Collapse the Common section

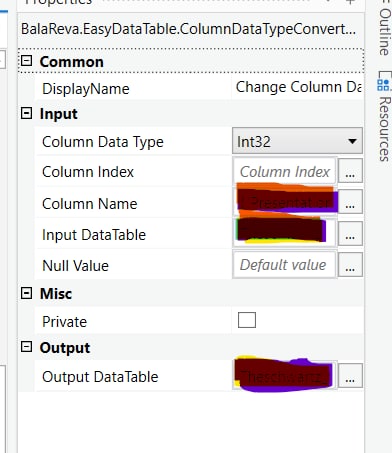point(26,61)
